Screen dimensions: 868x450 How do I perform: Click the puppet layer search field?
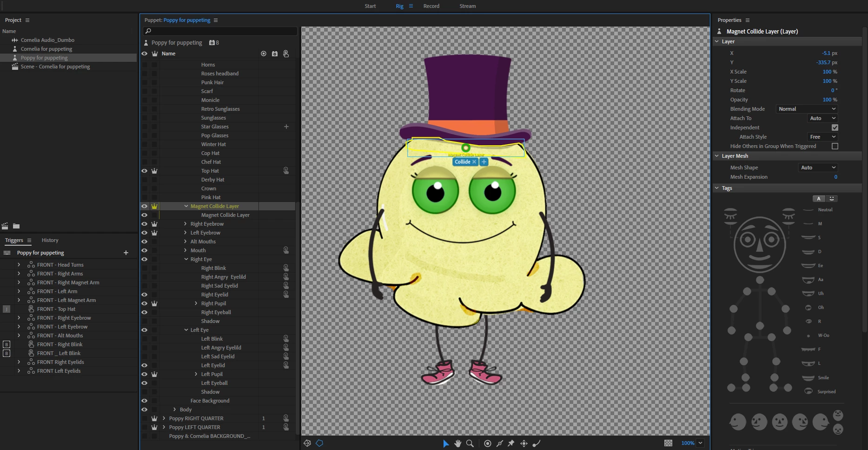(x=220, y=31)
